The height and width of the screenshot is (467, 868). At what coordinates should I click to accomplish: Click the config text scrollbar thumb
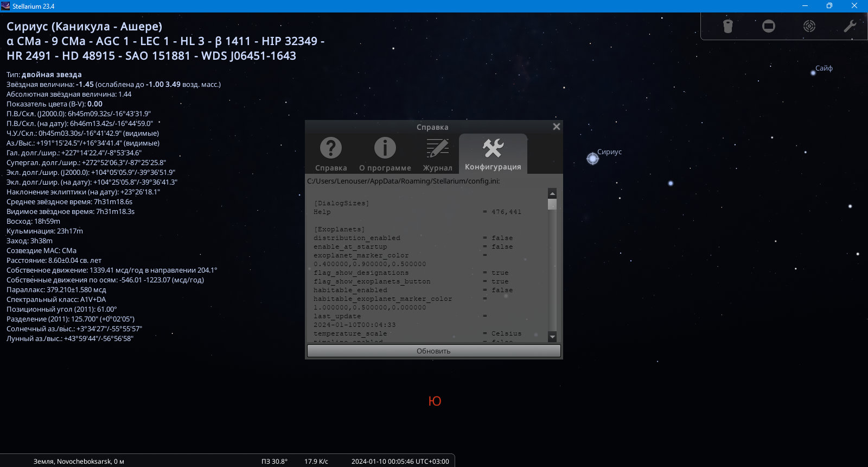coord(552,204)
